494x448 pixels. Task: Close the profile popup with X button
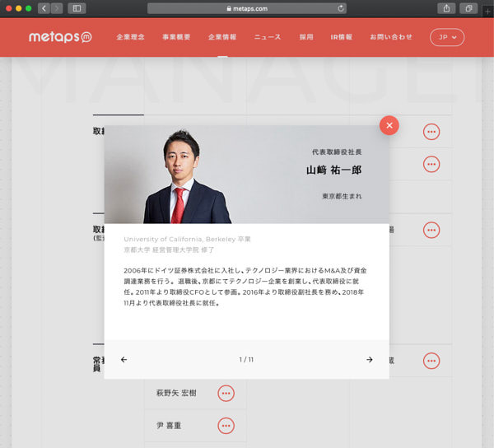point(389,125)
